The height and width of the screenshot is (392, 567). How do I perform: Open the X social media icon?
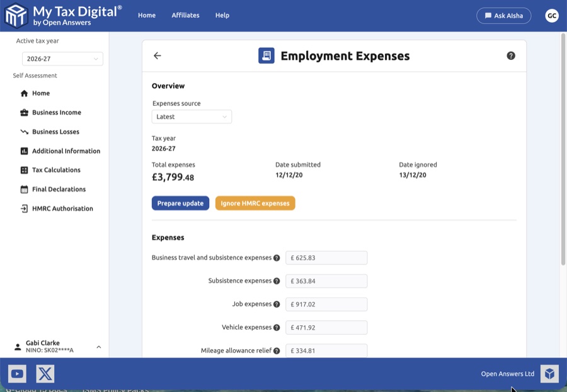[43, 373]
